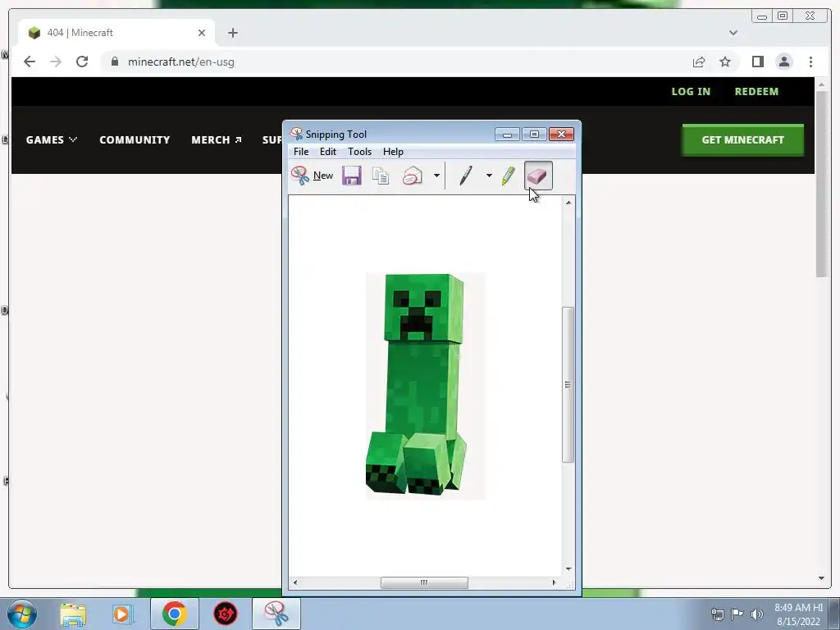Go back in Chrome browser

[30, 62]
